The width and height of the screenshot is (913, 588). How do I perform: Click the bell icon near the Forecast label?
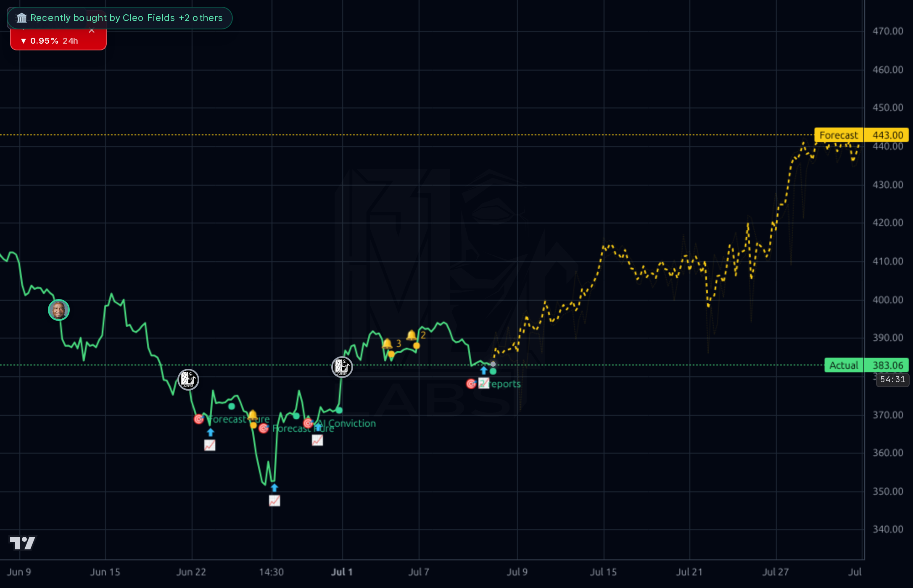pos(252,415)
